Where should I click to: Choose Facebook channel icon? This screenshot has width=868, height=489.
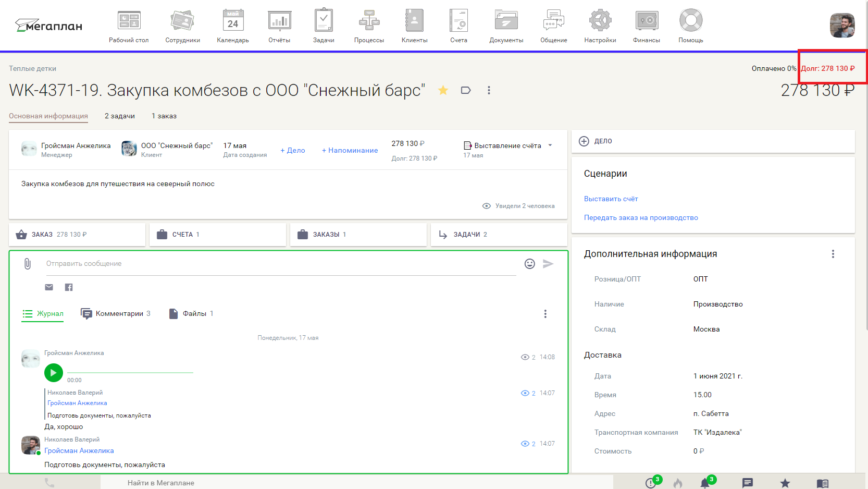69,287
